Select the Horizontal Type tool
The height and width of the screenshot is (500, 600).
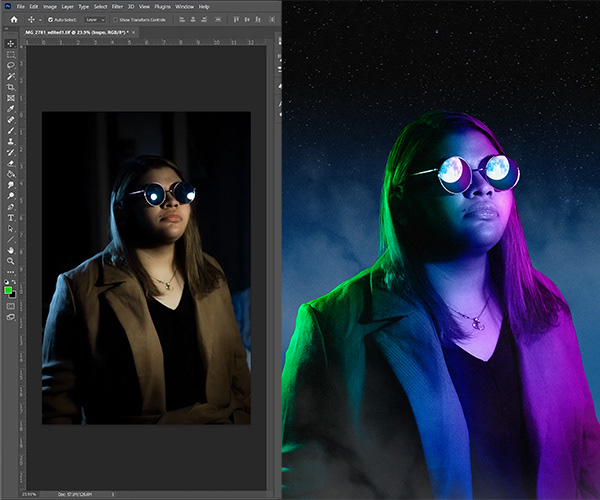tap(11, 216)
